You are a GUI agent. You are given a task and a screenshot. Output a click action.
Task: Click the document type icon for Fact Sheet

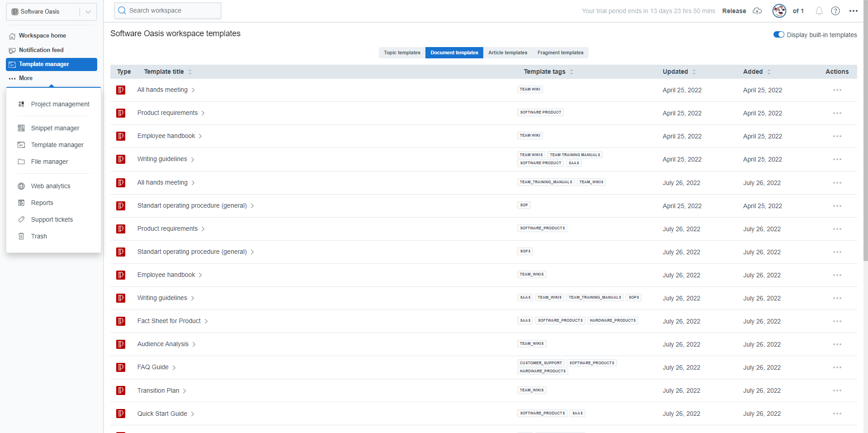click(x=121, y=321)
